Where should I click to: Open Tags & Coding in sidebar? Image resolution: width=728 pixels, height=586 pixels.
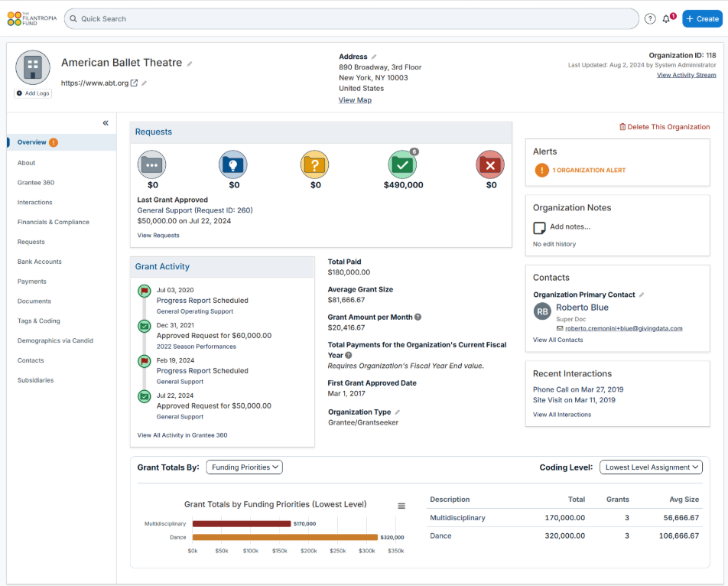(x=38, y=321)
